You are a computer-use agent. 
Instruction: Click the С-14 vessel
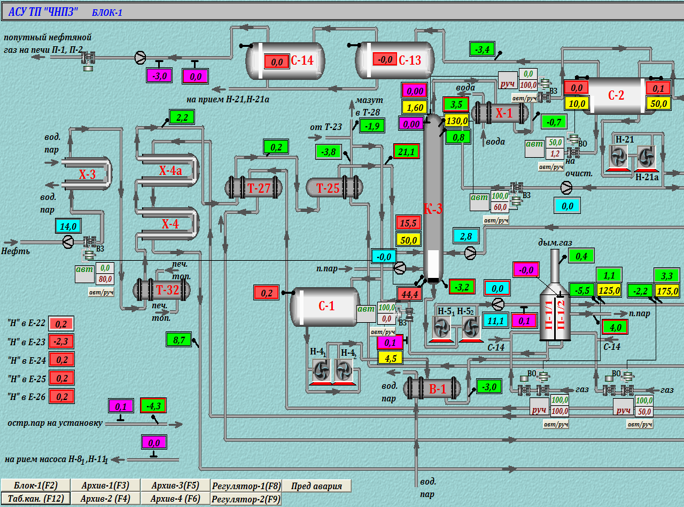click(286, 61)
